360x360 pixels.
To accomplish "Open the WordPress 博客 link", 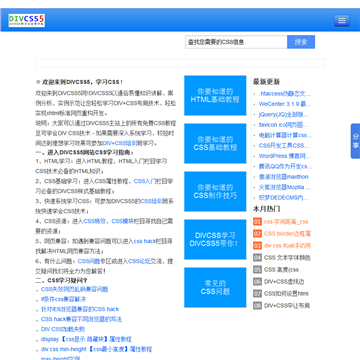I will pos(285,156).
